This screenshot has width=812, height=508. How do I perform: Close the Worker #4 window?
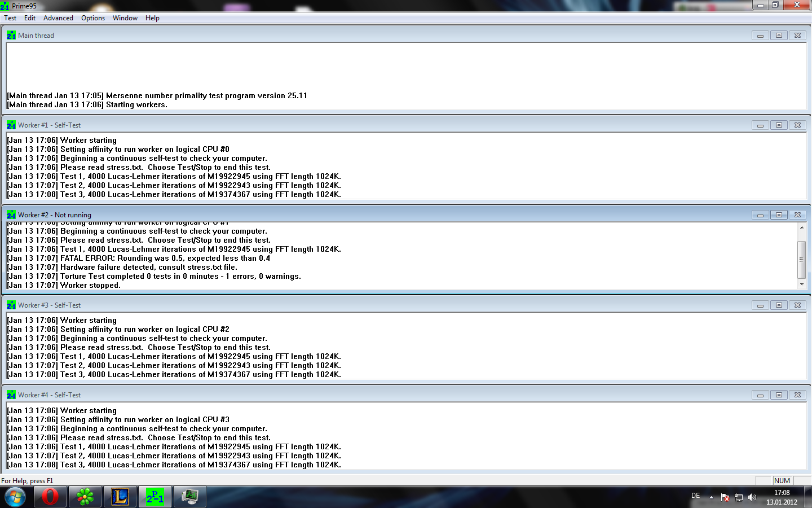(x=797, y=395)
